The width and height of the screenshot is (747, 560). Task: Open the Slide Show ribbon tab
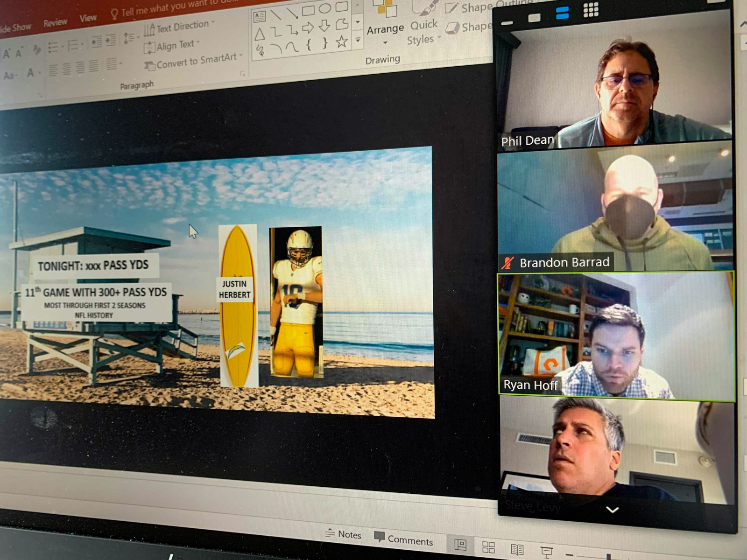[x=15, y=28]
